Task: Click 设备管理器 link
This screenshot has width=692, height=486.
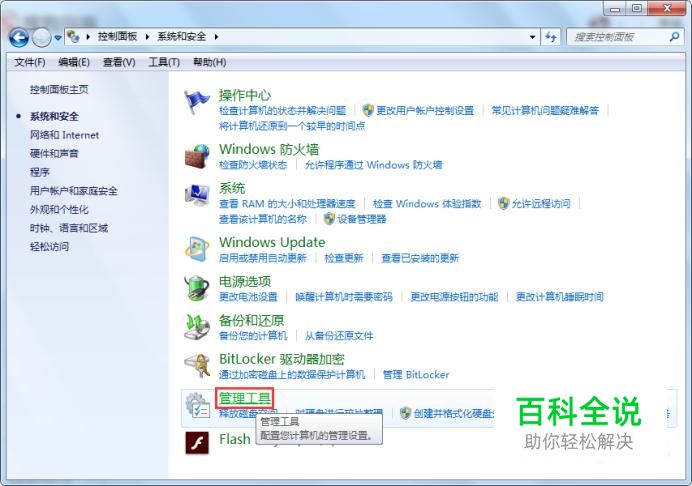Action: click(x=361, y=219)
